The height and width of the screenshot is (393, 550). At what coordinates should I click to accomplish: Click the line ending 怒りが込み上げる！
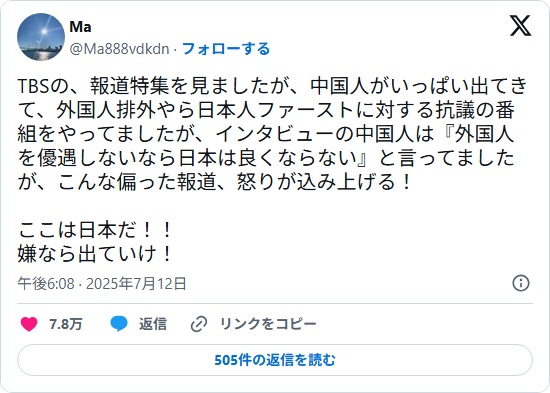coord(215,182)
